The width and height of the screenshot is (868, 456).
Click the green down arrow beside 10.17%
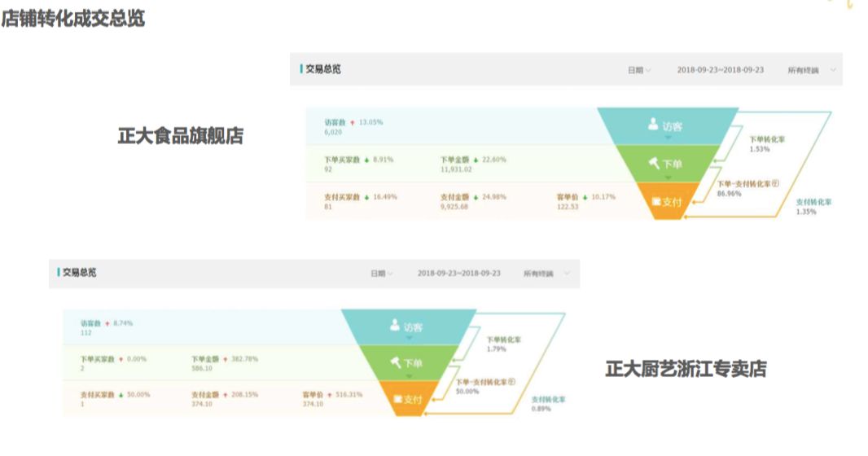click(585, 197)
